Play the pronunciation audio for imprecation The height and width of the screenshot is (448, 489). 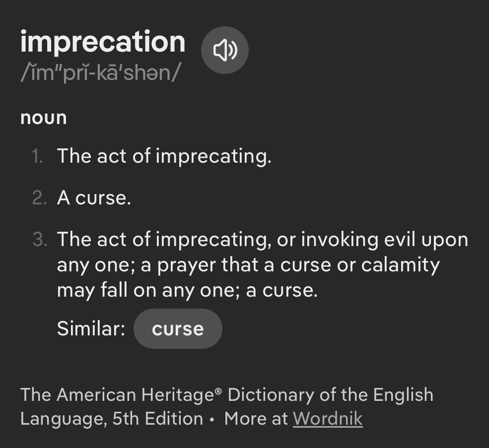pos(224,50)
